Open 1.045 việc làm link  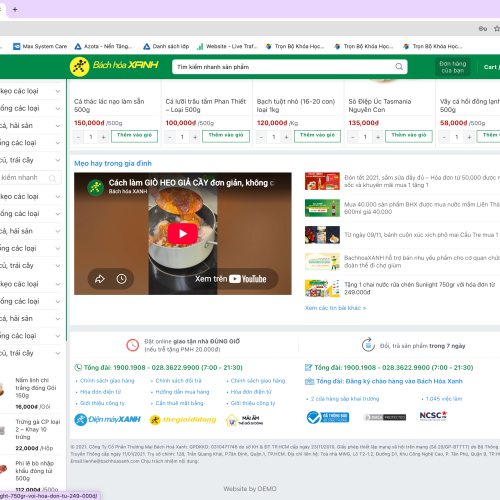pos(444,399)
